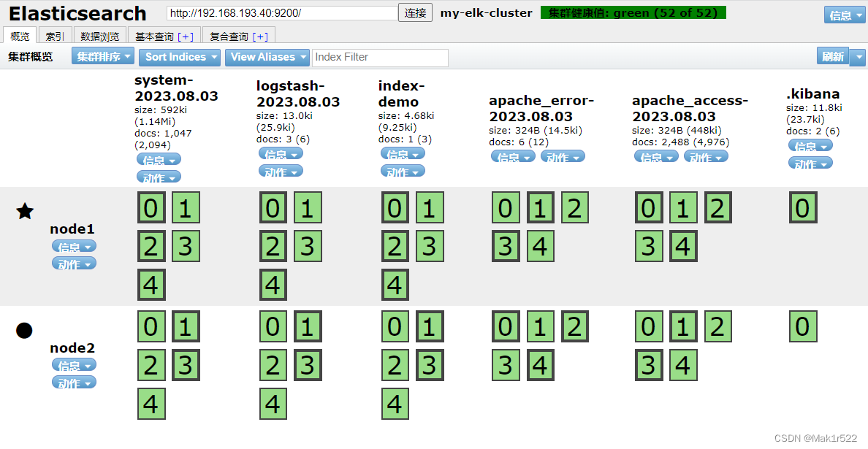Select shard 4 of apache_access-2023.08.03 on node1
Image resolution: width=868 pixels, height=449 pixels.
click(683, 247)
